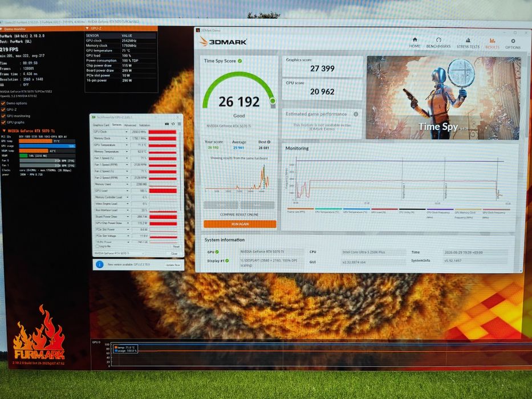
Task: Click the Time Spy benchmark thumbnail
Action: tap(443, 97)
